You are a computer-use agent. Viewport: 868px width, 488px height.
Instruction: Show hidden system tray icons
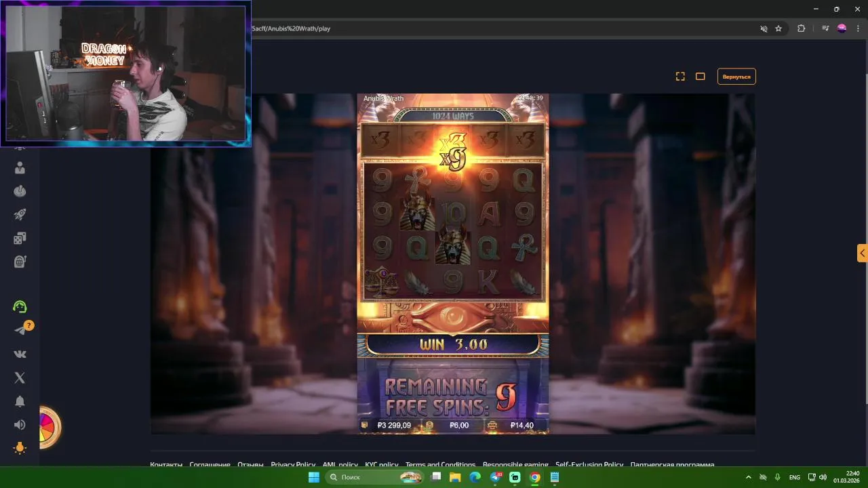749,477
